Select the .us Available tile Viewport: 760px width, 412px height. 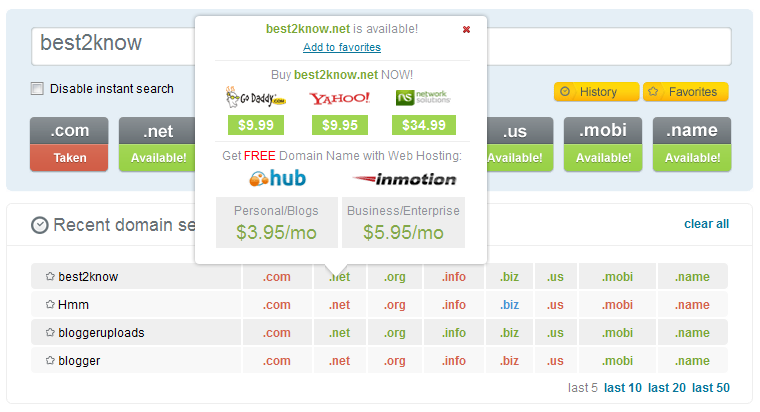pos(520,144)
